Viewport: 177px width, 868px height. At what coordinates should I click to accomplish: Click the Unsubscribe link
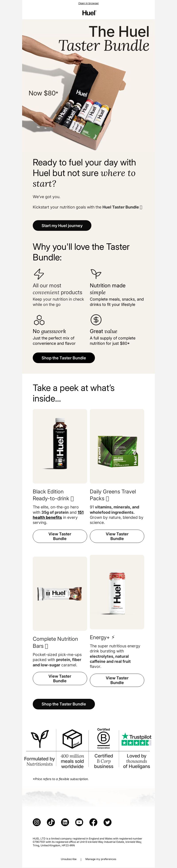pyautogui.click(x=69, y=859)
